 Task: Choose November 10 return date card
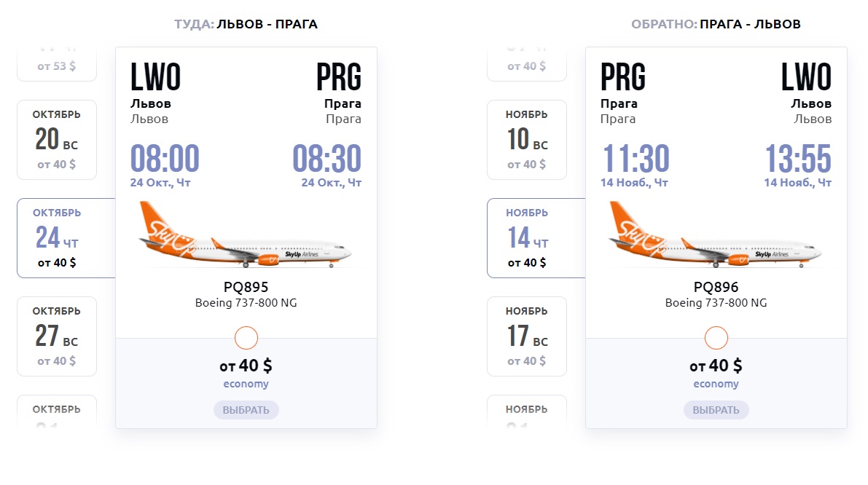pos(526,140)
